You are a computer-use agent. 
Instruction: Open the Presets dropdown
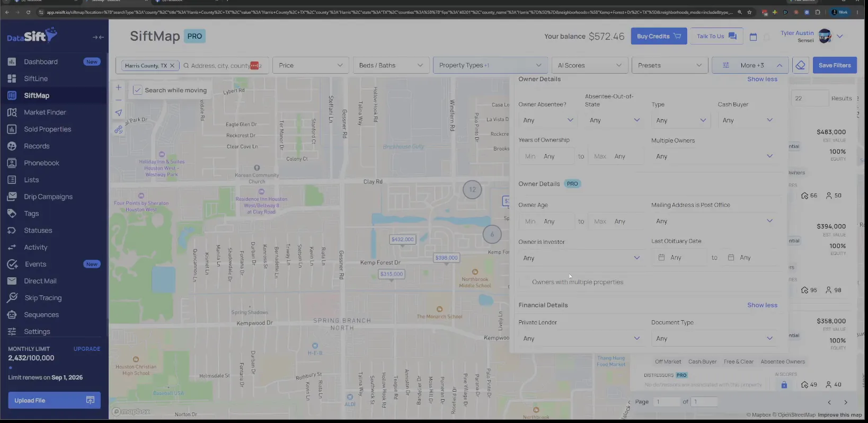pos(670,65)
